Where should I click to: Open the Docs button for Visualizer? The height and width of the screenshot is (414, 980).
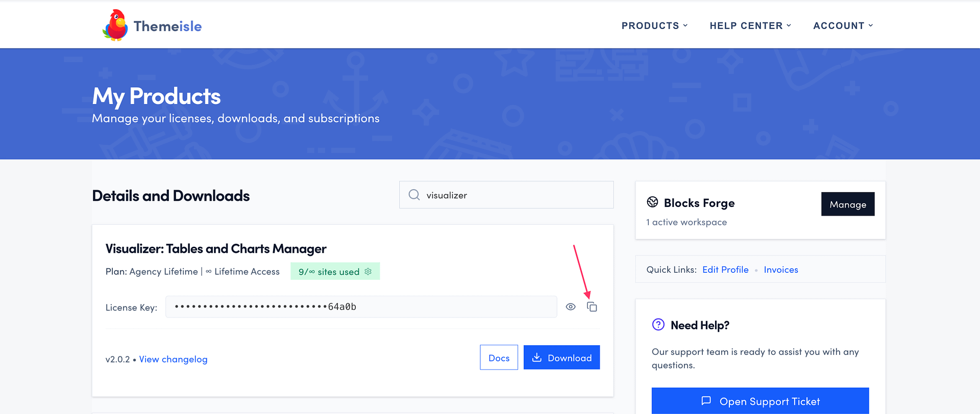pos(499,357)
